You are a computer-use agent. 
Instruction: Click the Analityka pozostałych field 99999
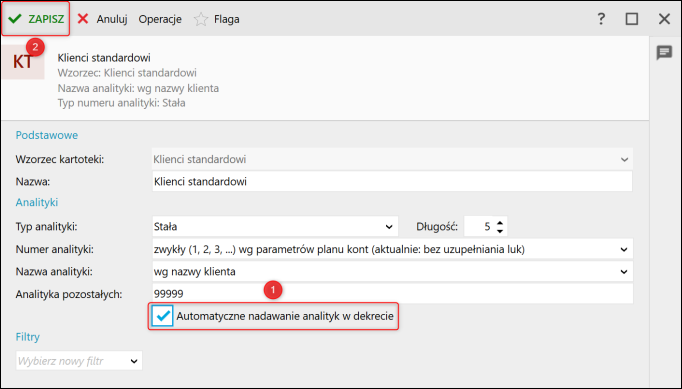point(392,294)
